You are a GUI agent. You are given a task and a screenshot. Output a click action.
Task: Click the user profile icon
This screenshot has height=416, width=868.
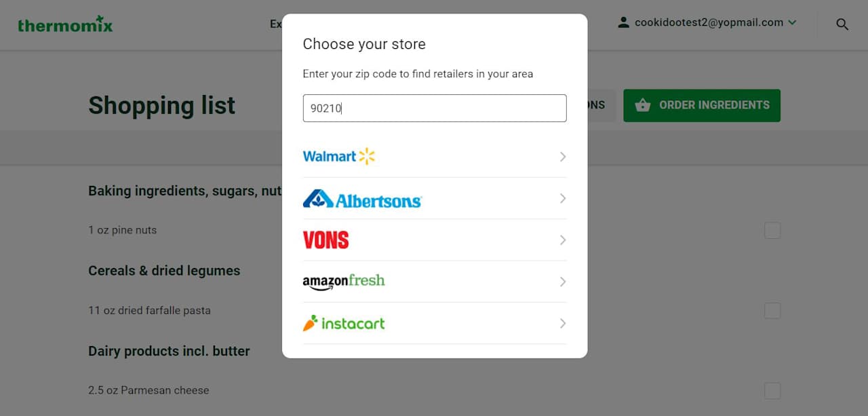(x=623, y=22)
